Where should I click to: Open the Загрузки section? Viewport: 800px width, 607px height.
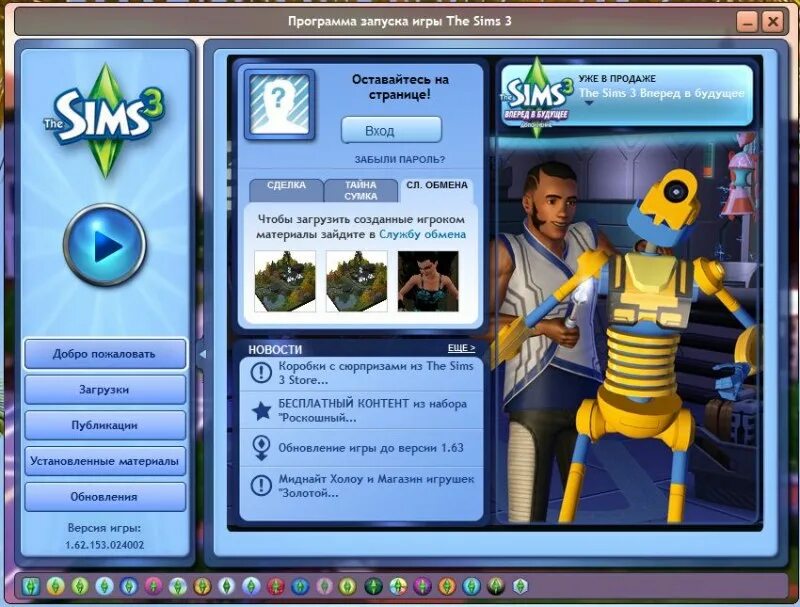coord(105,390)
